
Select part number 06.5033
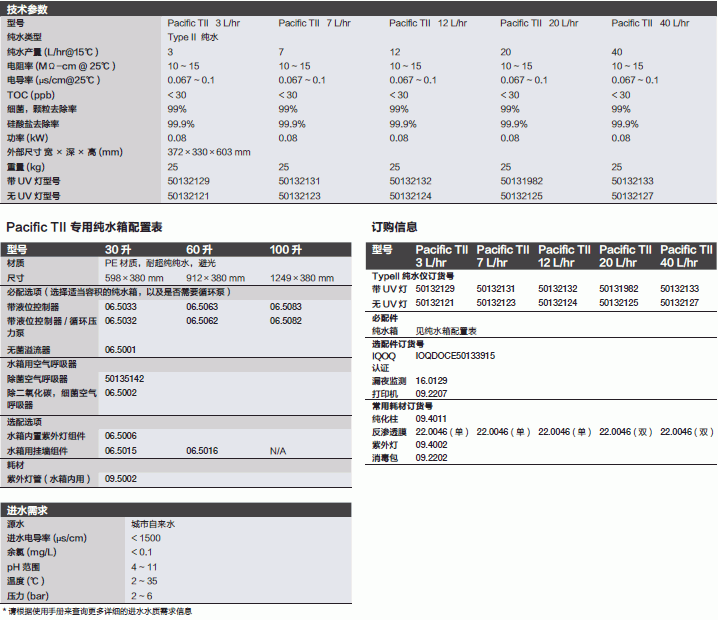pyautogui.click(x=121, y=306)
